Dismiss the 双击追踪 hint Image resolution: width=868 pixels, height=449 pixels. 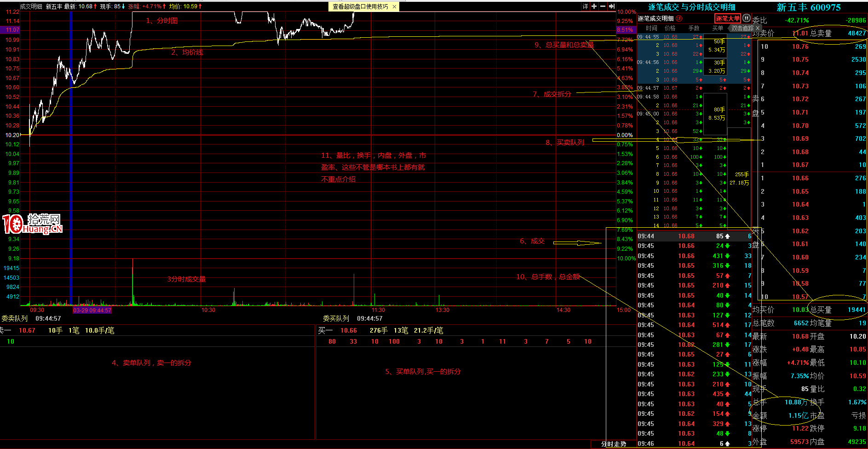[x=757, y=28]
